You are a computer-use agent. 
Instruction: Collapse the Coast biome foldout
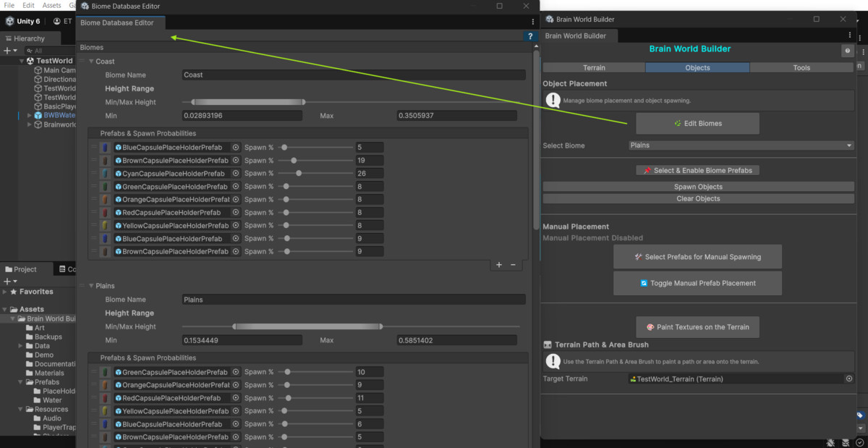[91, 62]
